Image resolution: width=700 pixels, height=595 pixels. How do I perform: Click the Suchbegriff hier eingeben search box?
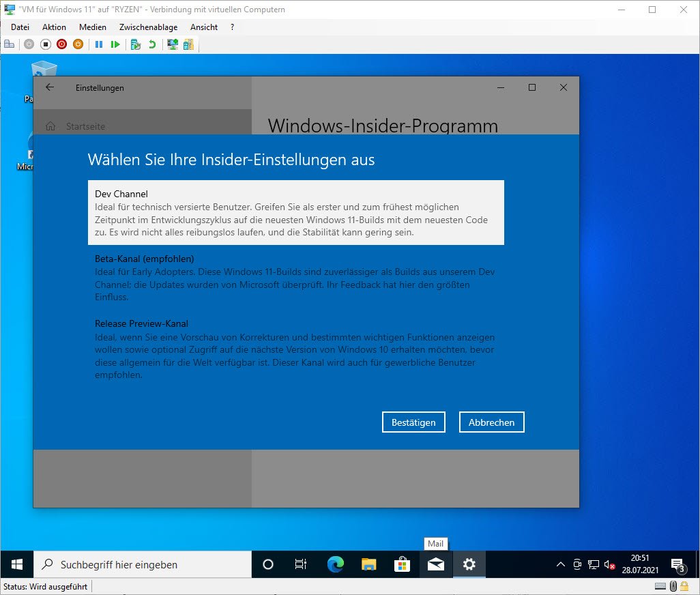pyautogui.click(x=143, y=565)
